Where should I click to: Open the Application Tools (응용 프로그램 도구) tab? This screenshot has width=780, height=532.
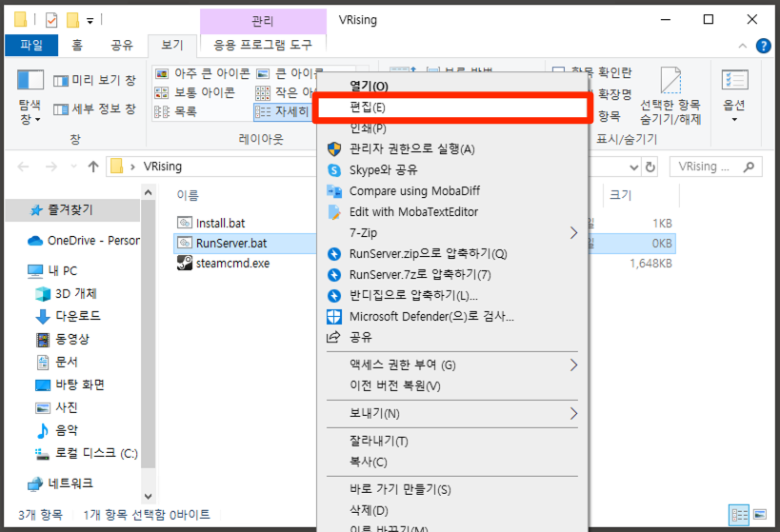click(263, 46)
